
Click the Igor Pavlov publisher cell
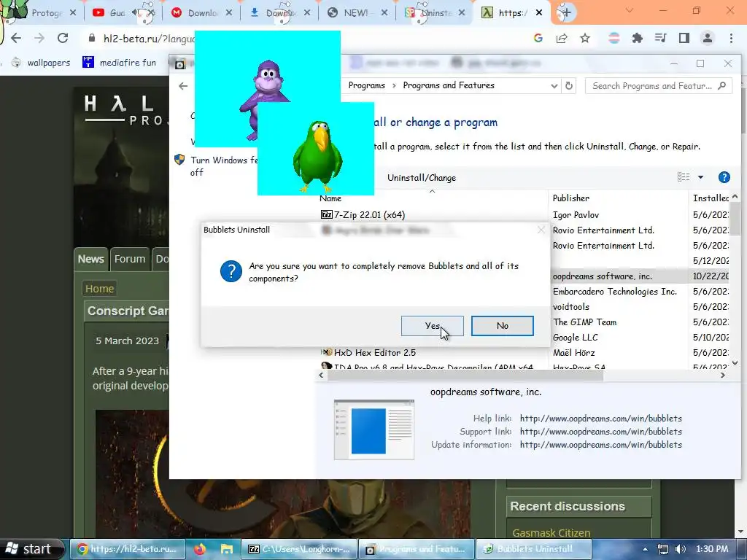pyautogui.click(x=576, y=215)
